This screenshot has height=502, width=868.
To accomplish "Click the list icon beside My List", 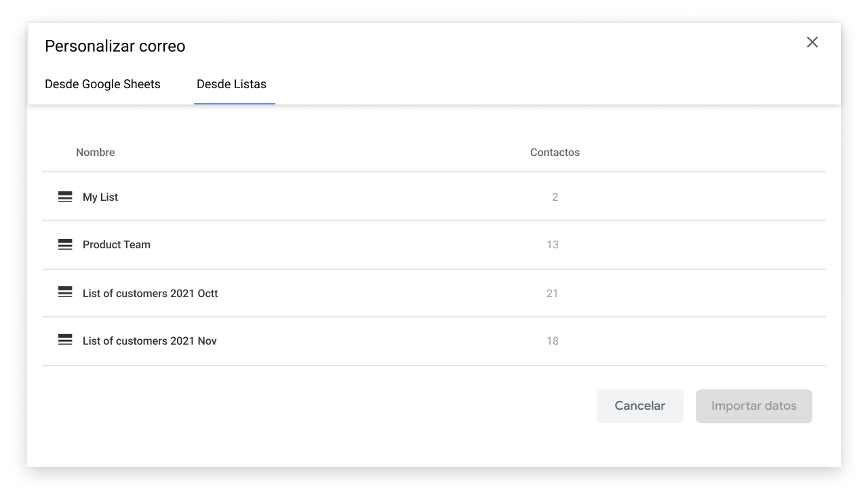I will click(x=65, y=197).
